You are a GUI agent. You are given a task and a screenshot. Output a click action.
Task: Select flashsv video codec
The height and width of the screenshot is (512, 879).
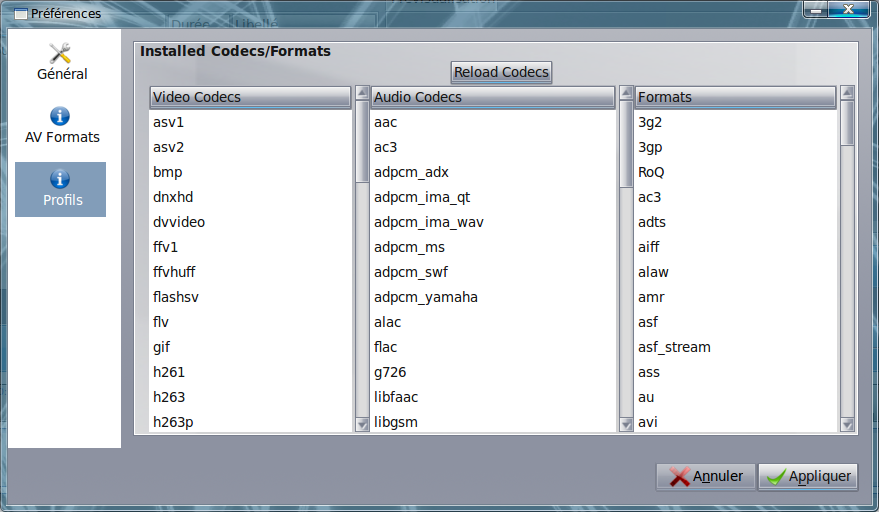tap(250, 297)
